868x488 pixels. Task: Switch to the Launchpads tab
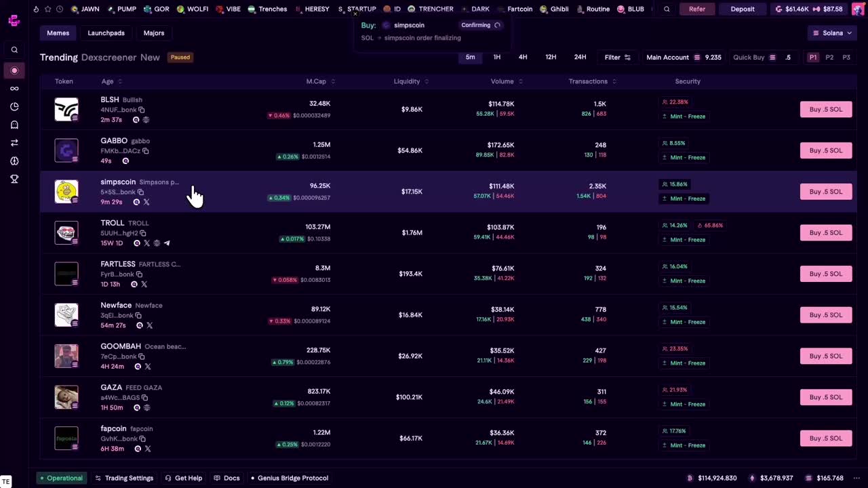point(106,33)
